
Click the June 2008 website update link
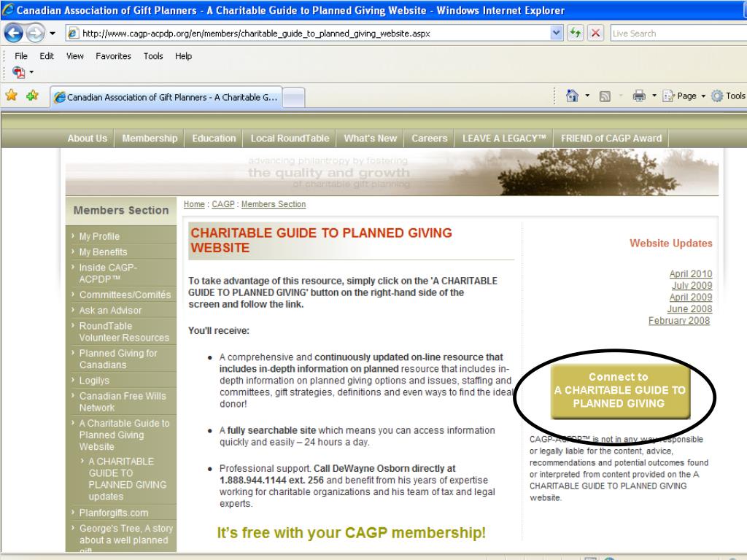tap(689, 309)
